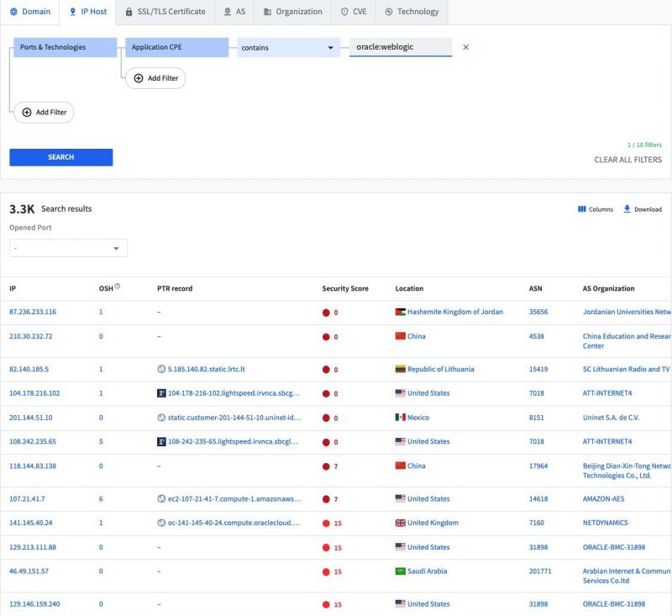Open the CVE tab

[x=353, y=12]
